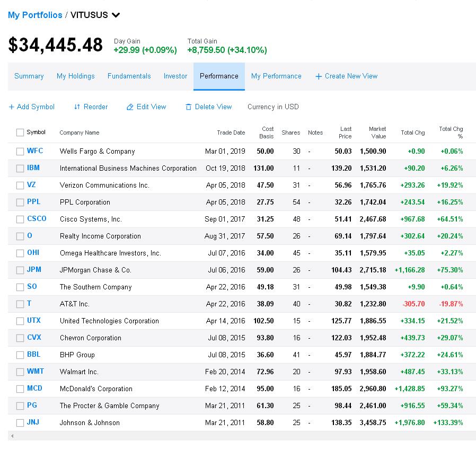Open the CSCO ticker link

point(37,218)
